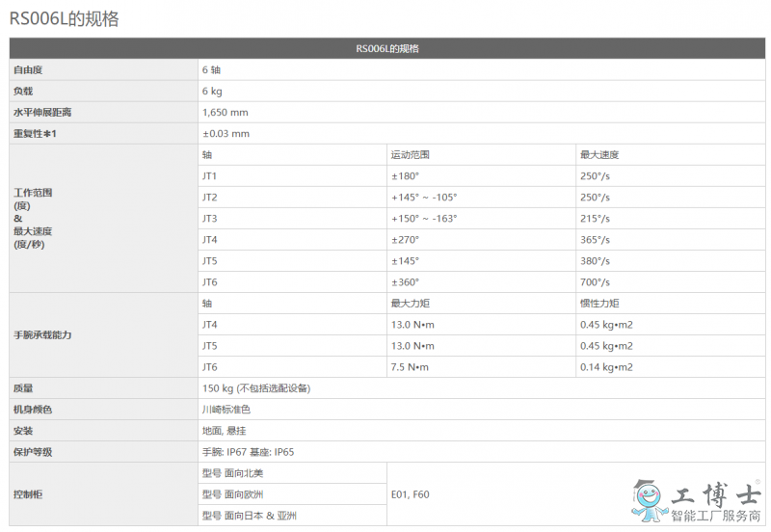
Task: Click the dark RS006L的规格 table header bar
Action: 386,48
